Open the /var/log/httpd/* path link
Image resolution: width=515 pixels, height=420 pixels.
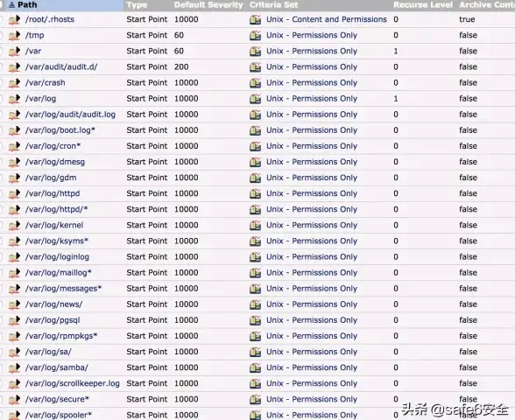(x=56, y=209)
